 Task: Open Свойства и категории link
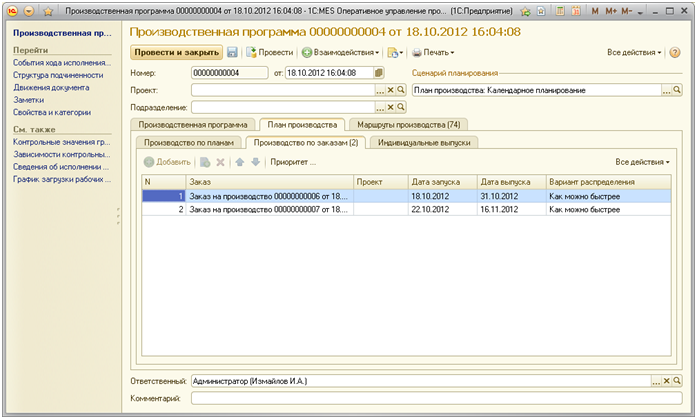tap(52, 112)
